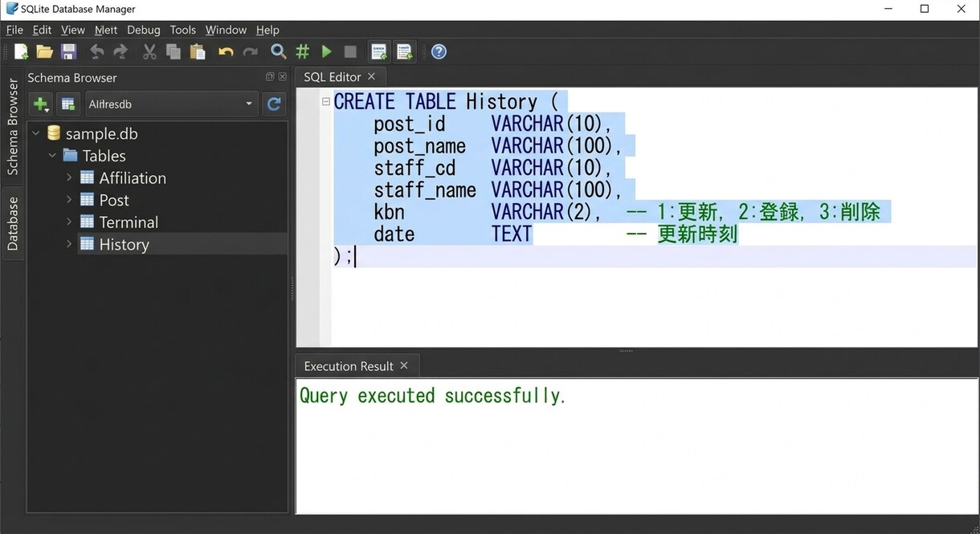Collapse the Tables folder node
Image resolution: width=980 pixels, height=534 pixels.
coord(52,155)
